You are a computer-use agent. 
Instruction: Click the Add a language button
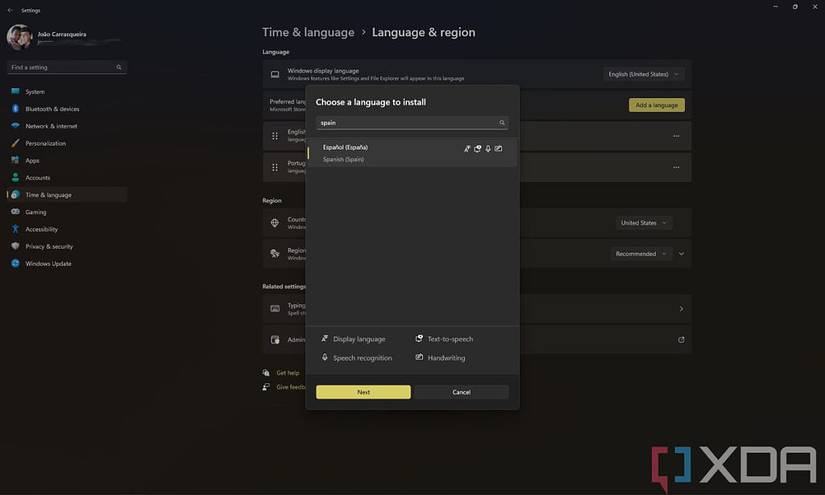[x=657, y=105]
